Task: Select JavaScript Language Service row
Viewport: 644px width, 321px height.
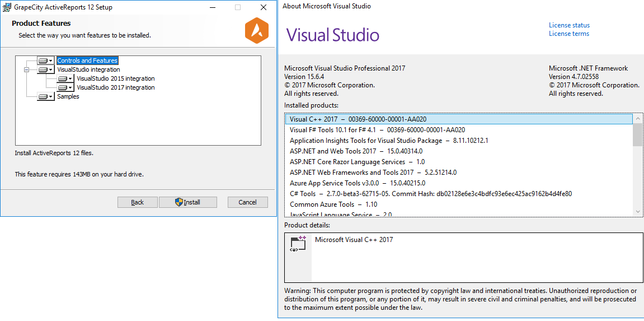Action: (458, 214)
